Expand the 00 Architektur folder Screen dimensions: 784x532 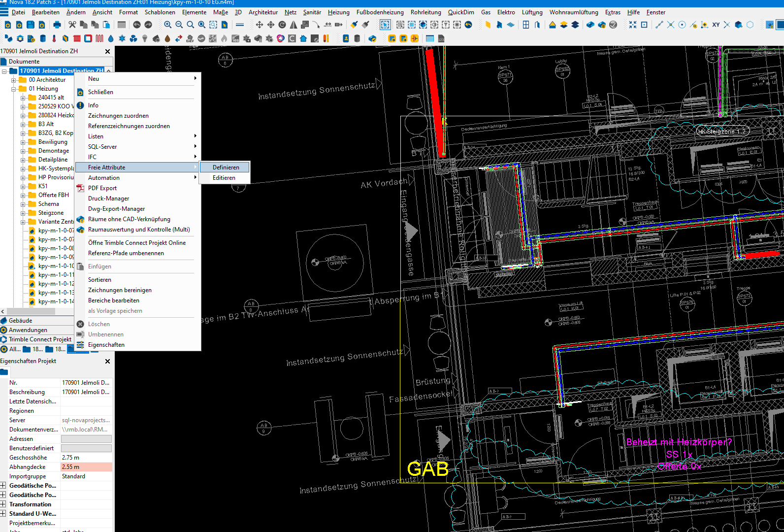(14, 80)
